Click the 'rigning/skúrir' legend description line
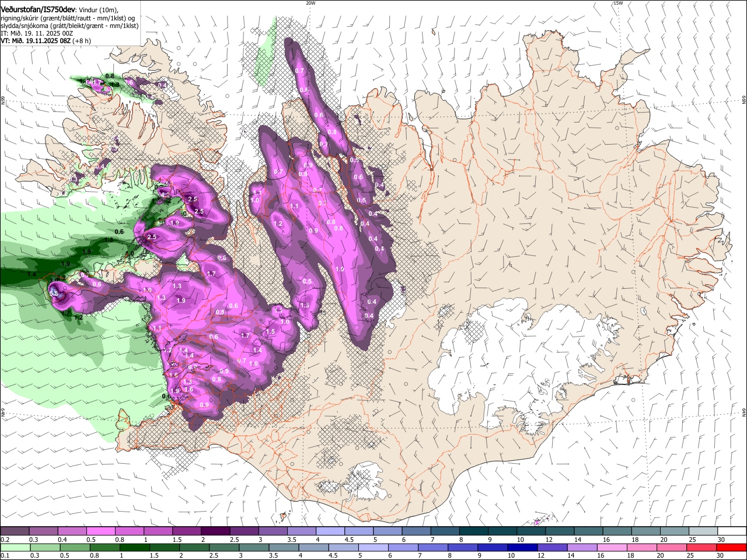This screenshot has width=747, height=560. 68,18
